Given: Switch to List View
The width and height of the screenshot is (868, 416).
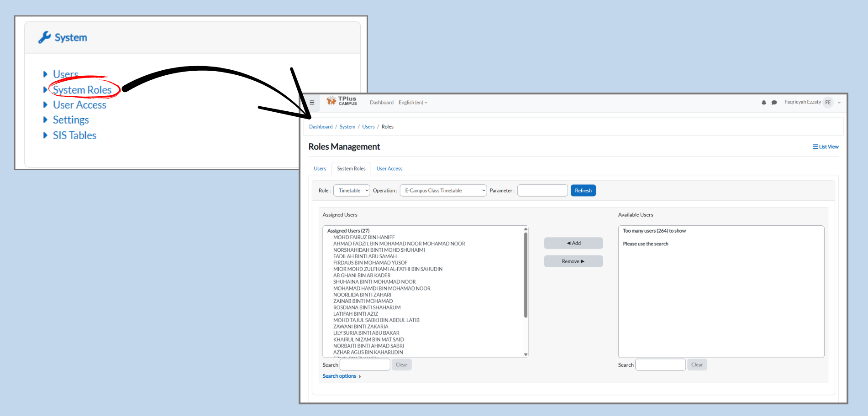Looking at the screenshot, I should pyautogui.click(x=826, y=147).
